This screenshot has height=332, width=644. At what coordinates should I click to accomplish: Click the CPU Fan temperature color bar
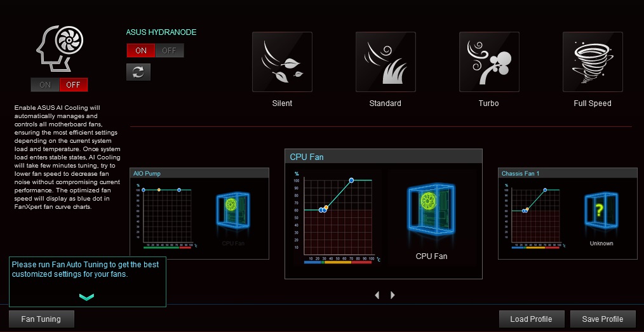tap(338, 262)
